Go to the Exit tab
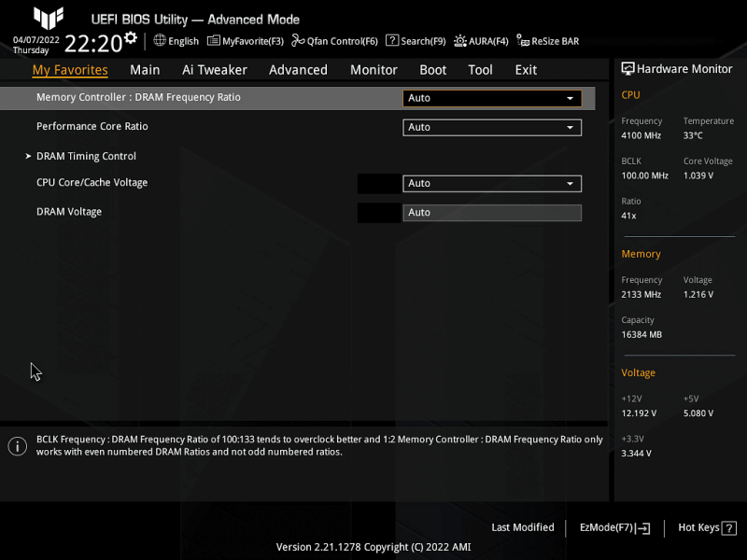Viewport: 747px width, 560px height. click(x=526, y=70)
